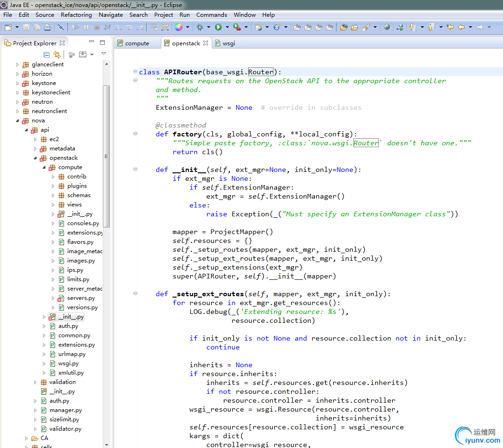The height and width of the screenshot is (448, 503).
Task: Collapse the nova project node
Action: (17, 121)
